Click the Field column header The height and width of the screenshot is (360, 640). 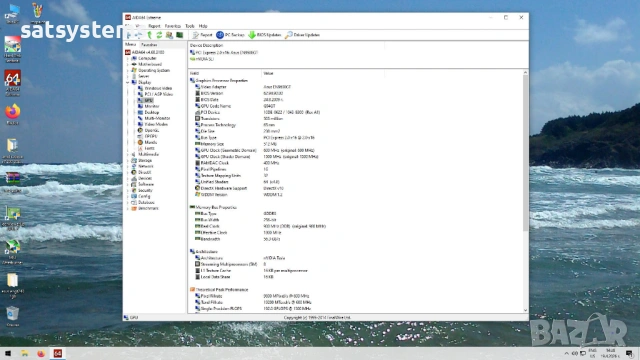point(224,73)
